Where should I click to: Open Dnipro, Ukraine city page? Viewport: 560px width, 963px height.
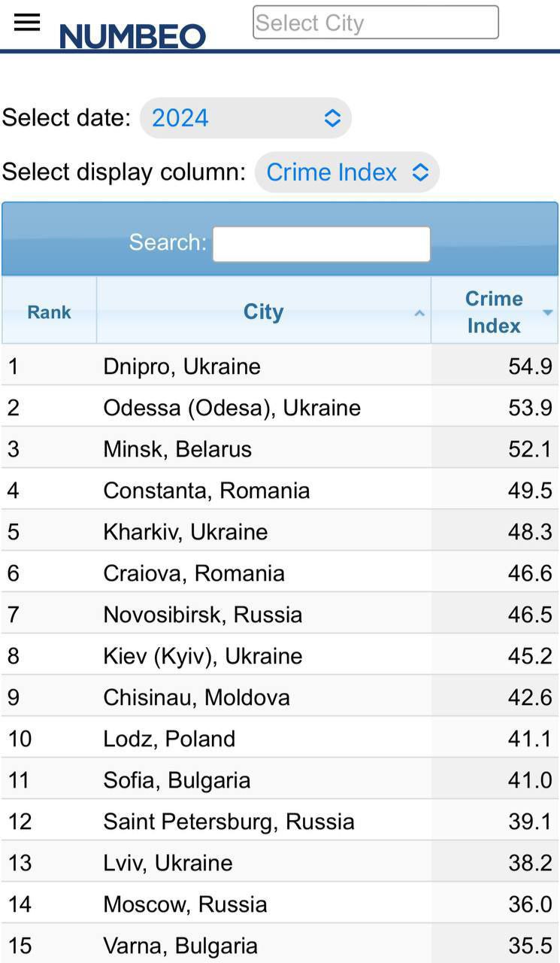(x=181, y=366)
